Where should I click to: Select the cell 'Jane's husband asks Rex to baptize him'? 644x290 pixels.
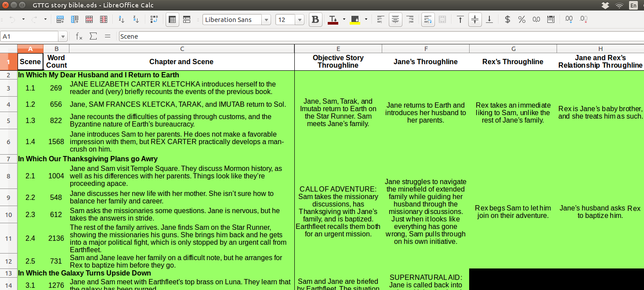(600, 212)
